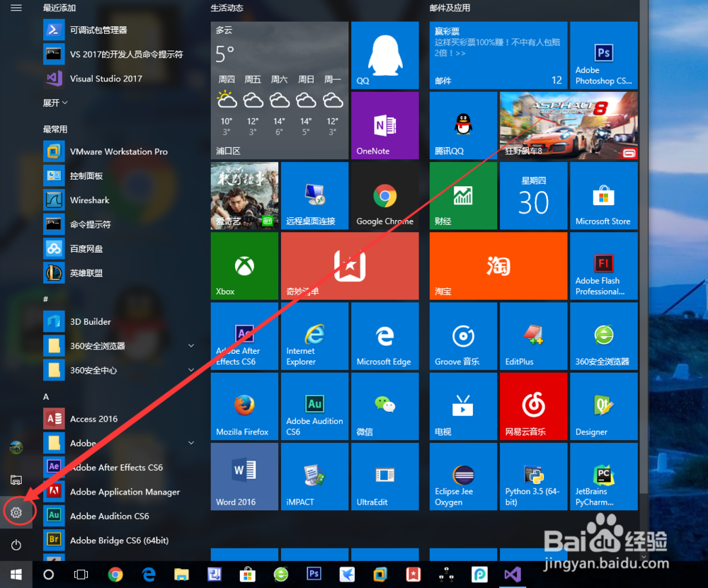This screenshot has width=708, height=588.
Task: Launch VMware Workstation Pro from list
Action: (118, 151)
